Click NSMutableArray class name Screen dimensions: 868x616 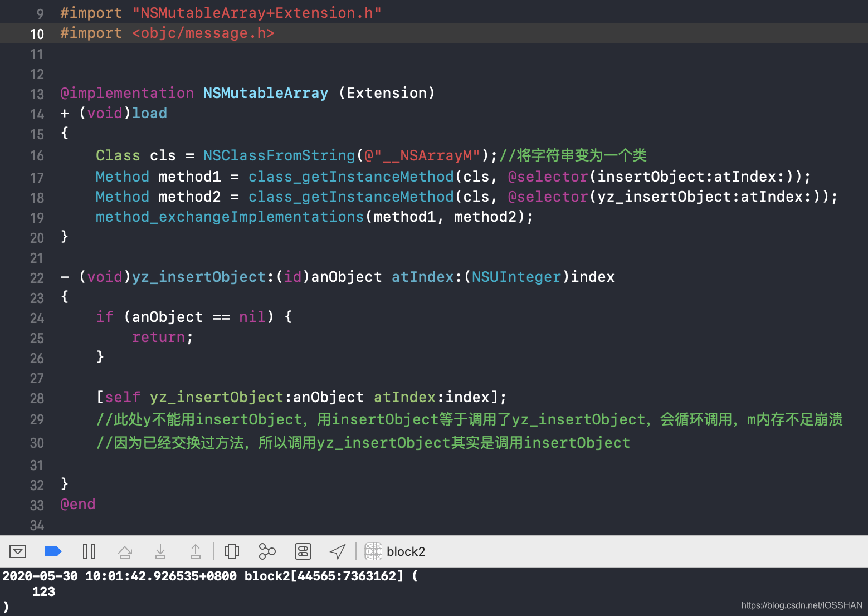[266, 93]
